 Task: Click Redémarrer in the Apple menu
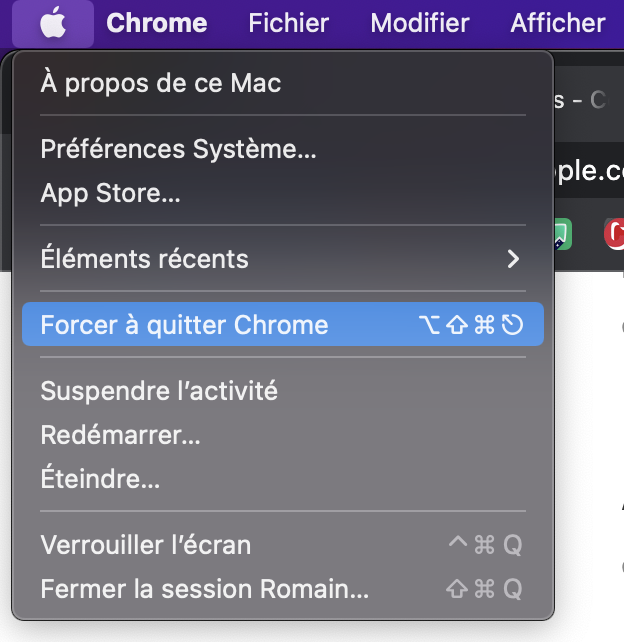[120, 435]
